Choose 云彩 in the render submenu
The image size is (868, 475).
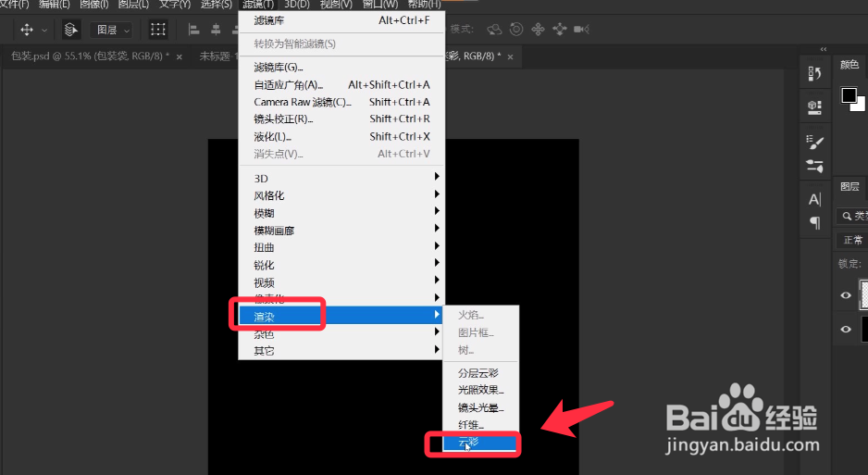pyautogui.click(x=479, y=443)
